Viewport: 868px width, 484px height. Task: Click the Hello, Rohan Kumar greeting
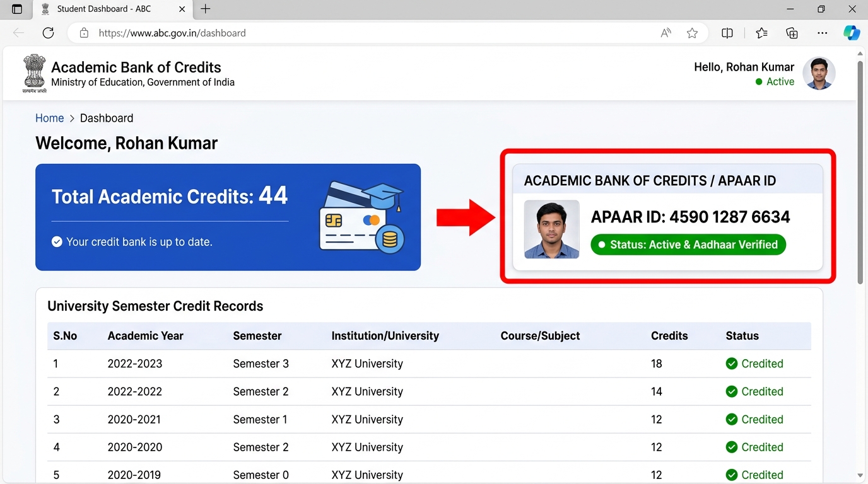pyautogui.click(x=744, y=67)
